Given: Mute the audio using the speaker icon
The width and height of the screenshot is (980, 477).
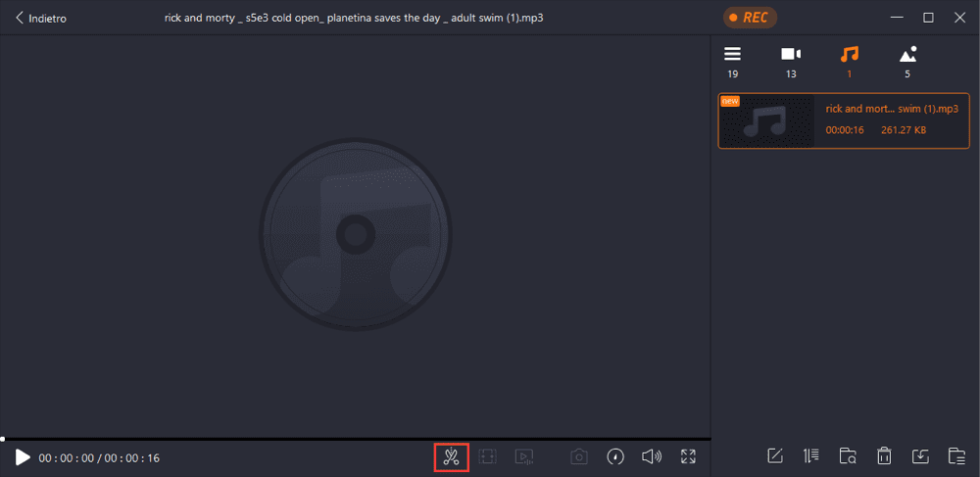Looking at the screenshot, I should click(x=652, y=457).
